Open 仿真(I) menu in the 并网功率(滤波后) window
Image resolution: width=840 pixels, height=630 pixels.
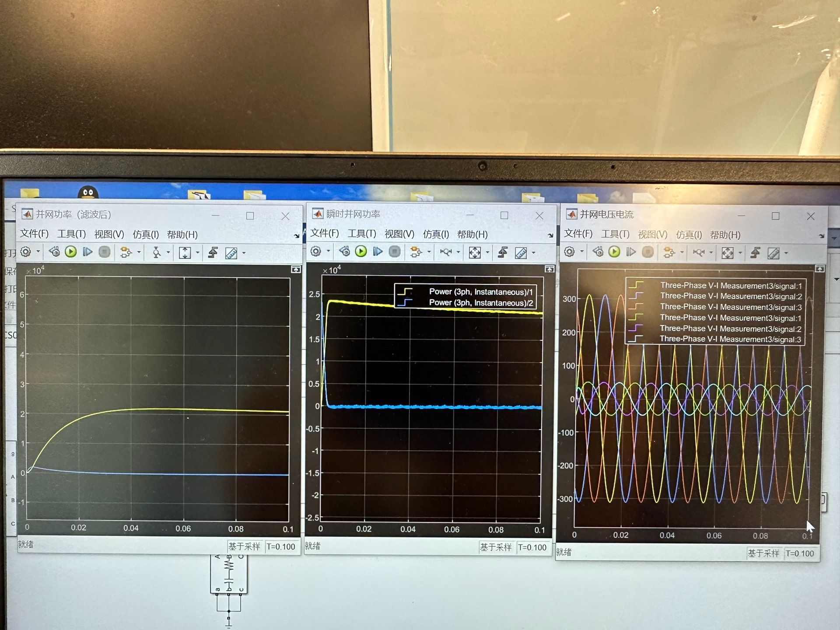tap(146, 234)
